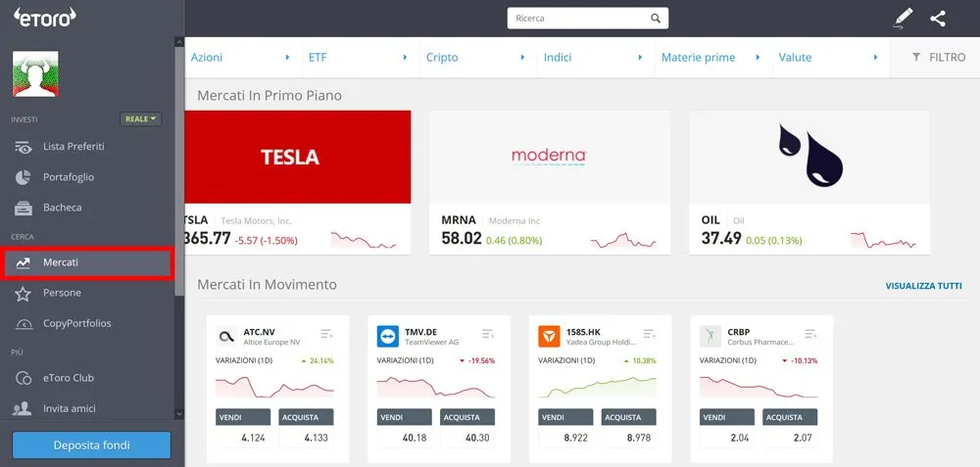Expand the Indici category arrow
The width and height of the screenshot is (980, 467).
[x=640, y=58]
